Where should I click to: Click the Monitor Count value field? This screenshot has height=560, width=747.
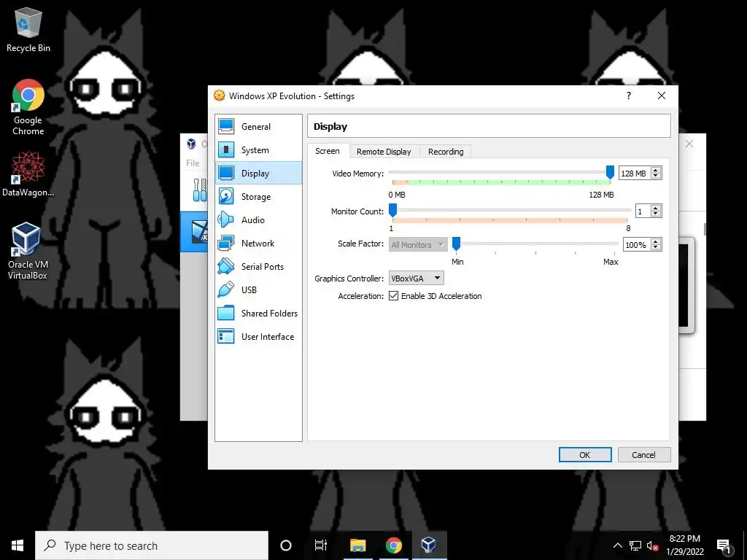click(643, 211)
